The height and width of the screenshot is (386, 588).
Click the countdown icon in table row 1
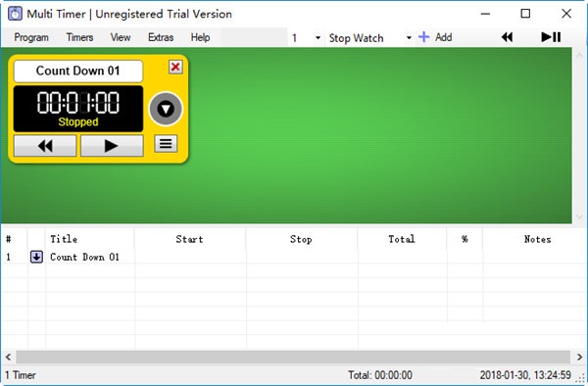pyautogui.click(x=36, y=257)
